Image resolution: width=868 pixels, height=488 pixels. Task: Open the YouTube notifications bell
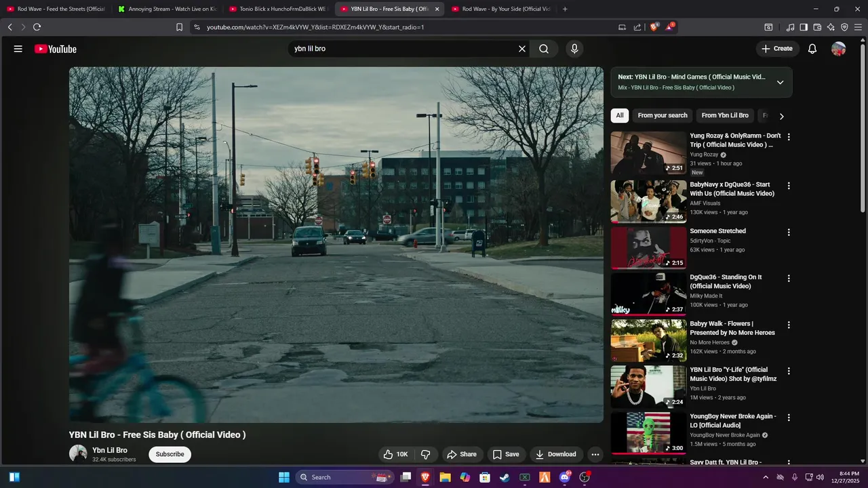[x=812, y=49]
